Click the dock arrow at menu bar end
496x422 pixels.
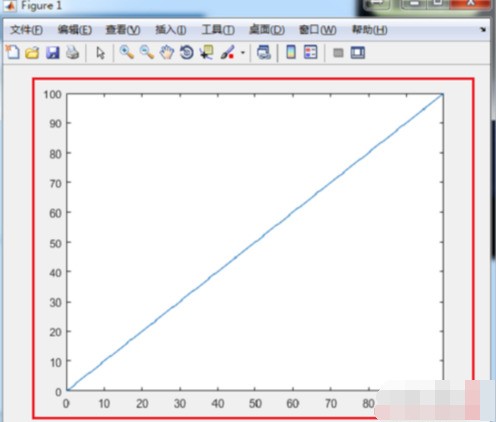click(483, 30)
